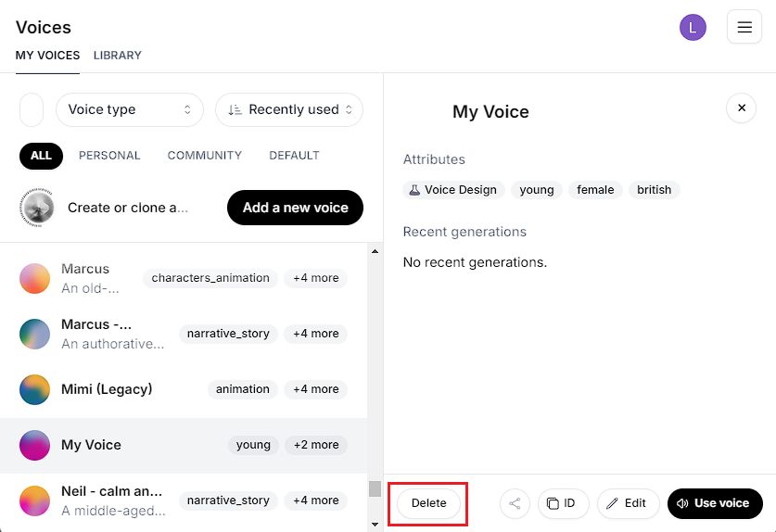The width and height of the screenshot is (776, 532).
Task: Click Add a new voice
Action: tap(295, 208)
